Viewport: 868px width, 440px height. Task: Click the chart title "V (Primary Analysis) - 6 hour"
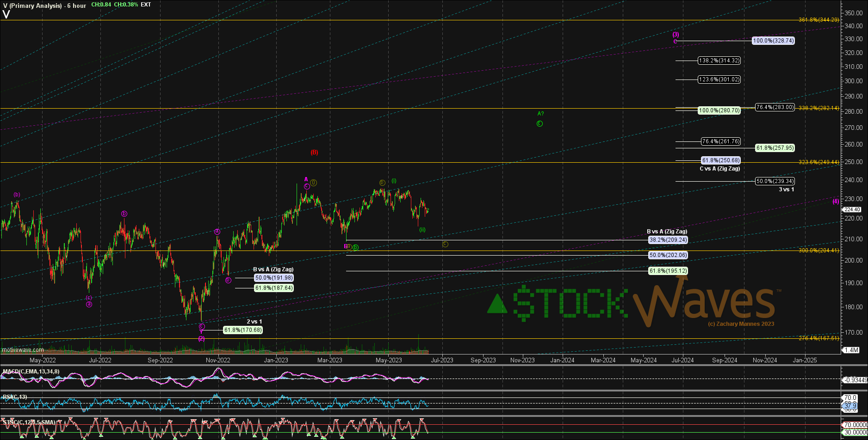pyautogui.click(x=44, y=6)
